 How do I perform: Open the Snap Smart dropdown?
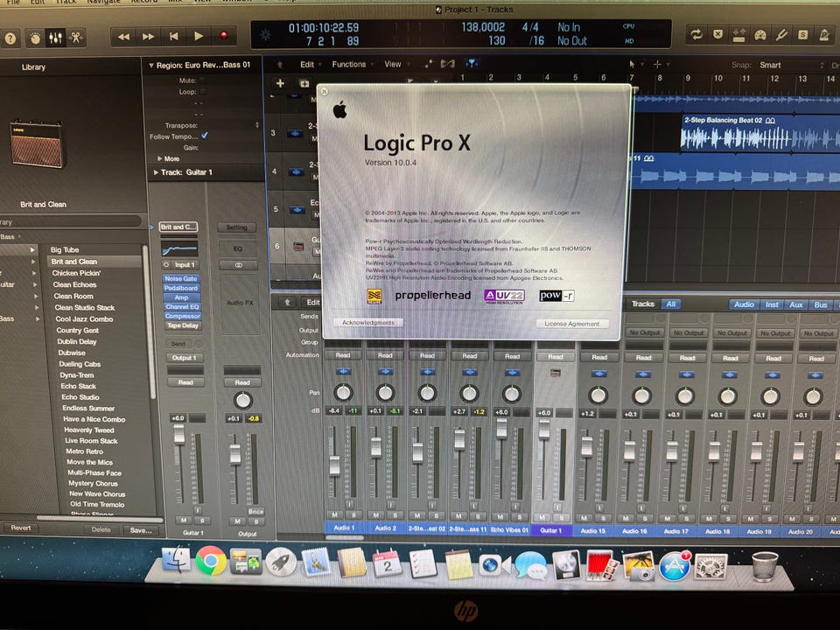(791, 65)
